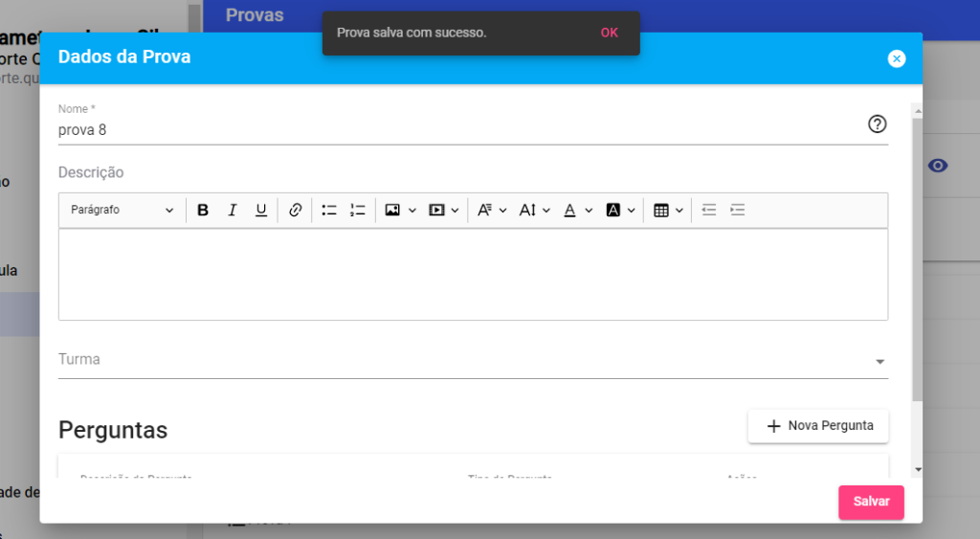
Task: Click the insert media icon
Action: [x=436, y=210]
